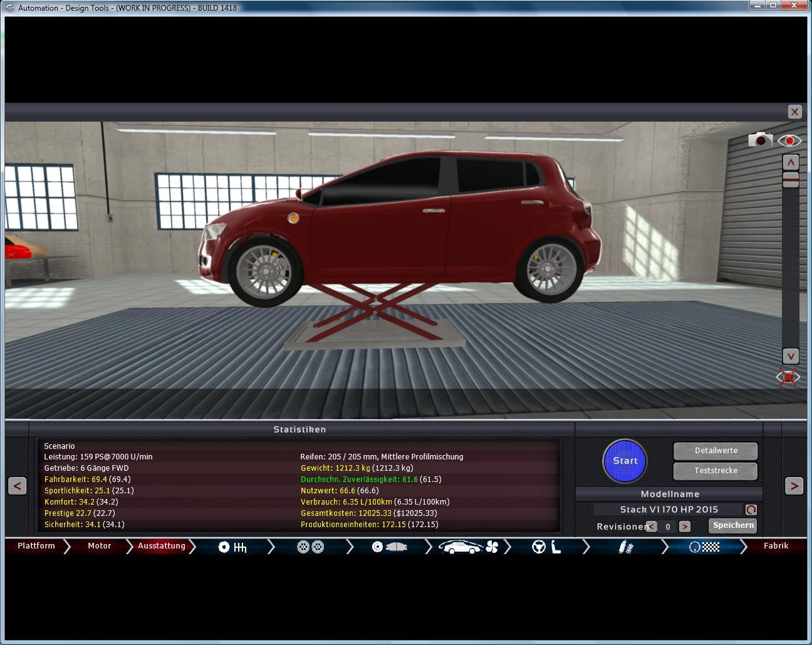Go to the next page with the right arrow
The width and height of the screenshot is (812, 645).
(x=794, y=486)
